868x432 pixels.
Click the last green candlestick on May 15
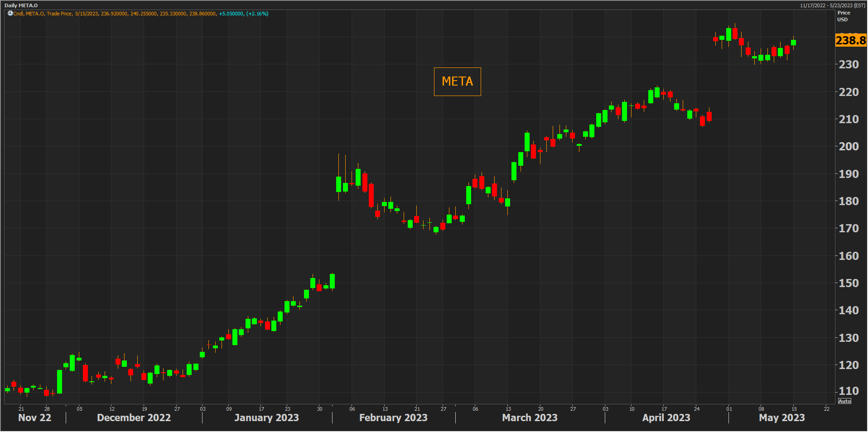pyautogui.click(x=793, y=43)
